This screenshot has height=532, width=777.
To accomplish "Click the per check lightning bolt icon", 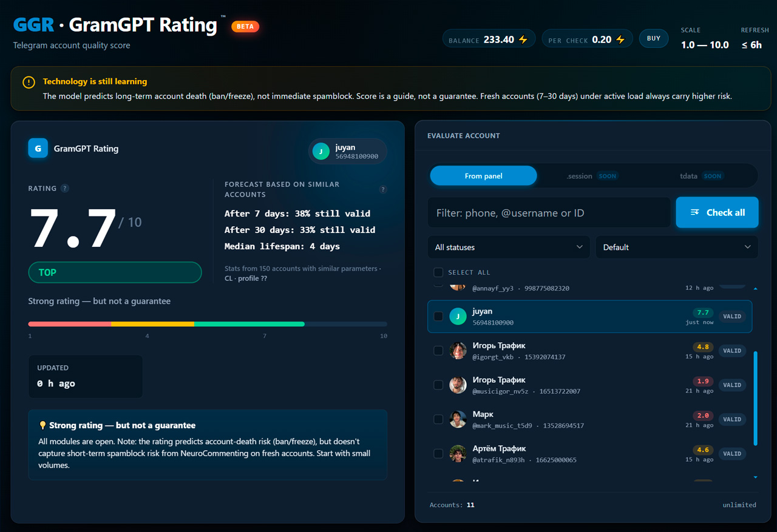I will click(620, 39).
